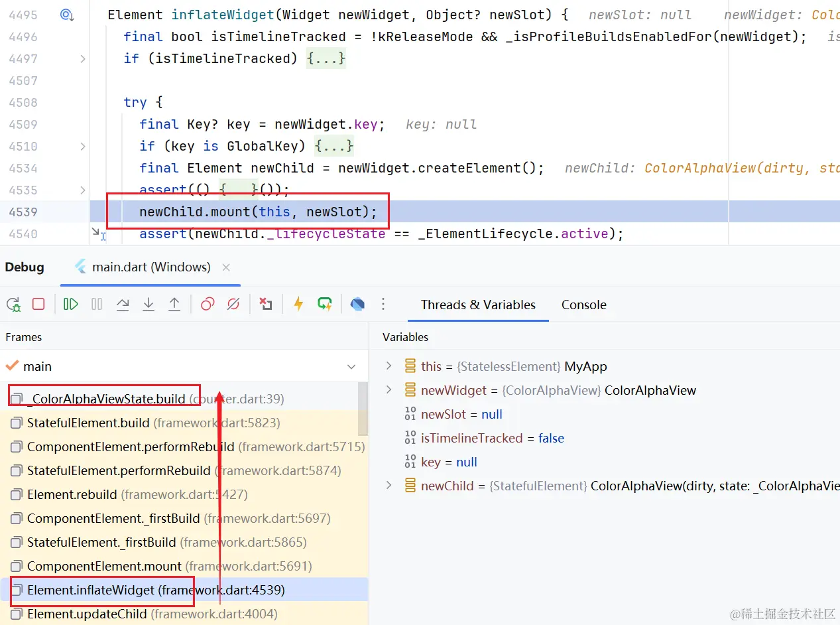Select the StatefulElement.performRebuild frame
Viewport: 840px width, 625px height.
184,470
